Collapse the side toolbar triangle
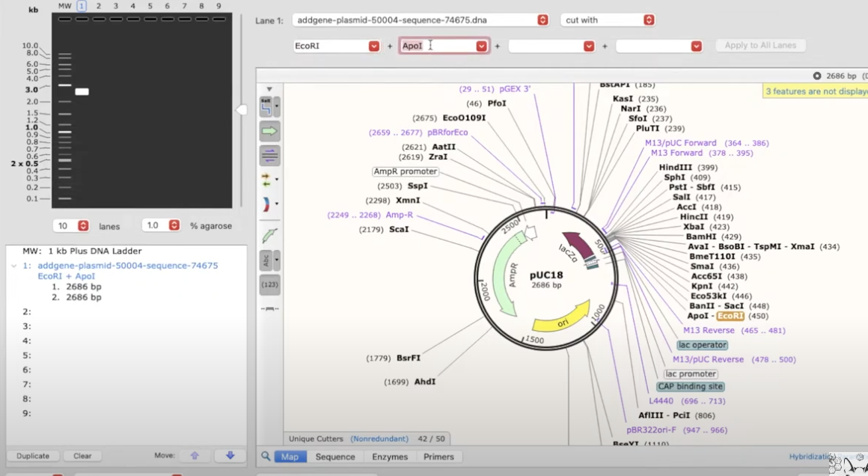Image resolution: width=868 pixels, height=476 pixels. (x=269, y=89)
